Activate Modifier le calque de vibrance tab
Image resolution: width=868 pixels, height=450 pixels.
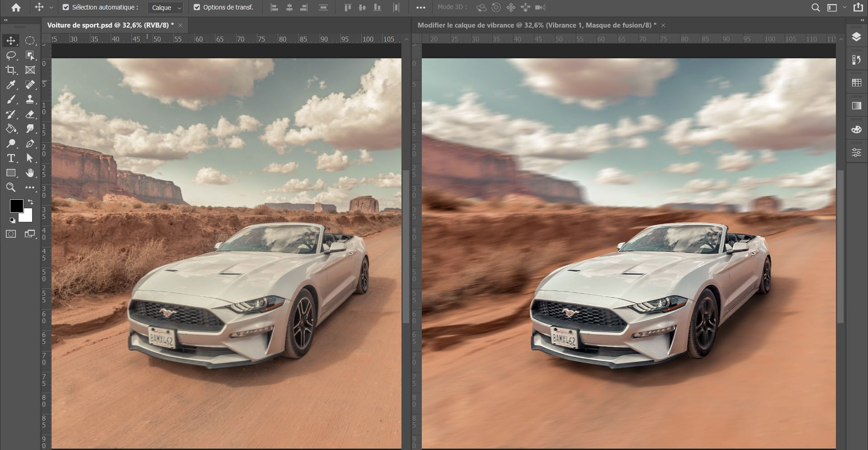[537, 25]
